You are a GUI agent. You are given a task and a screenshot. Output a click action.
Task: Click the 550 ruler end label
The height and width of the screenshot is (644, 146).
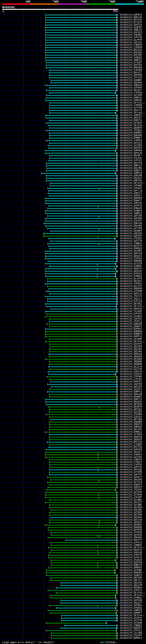click(115, 11)
